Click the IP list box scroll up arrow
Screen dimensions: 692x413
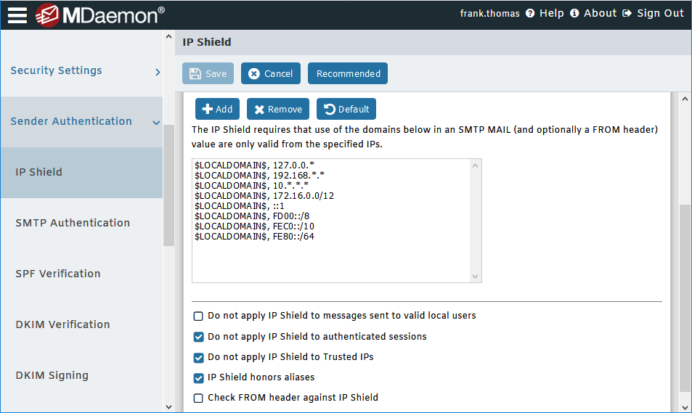click(x=475, y=165)
